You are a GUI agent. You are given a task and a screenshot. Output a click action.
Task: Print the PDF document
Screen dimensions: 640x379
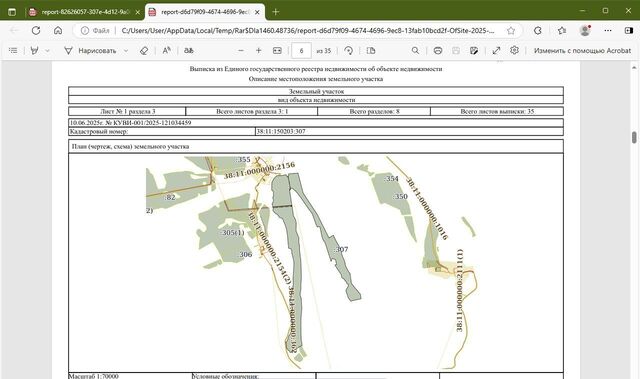click(x=438, y=51)
